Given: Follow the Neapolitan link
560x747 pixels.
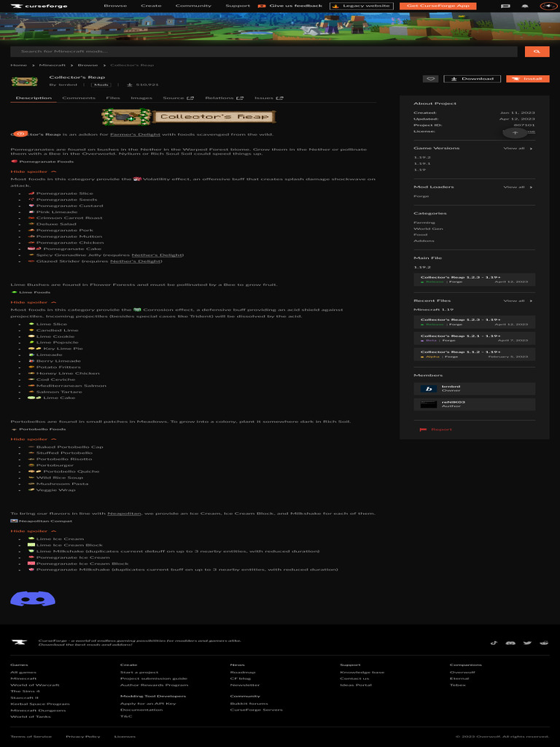Looking at the screenshot, I should [x=124, y=514].
